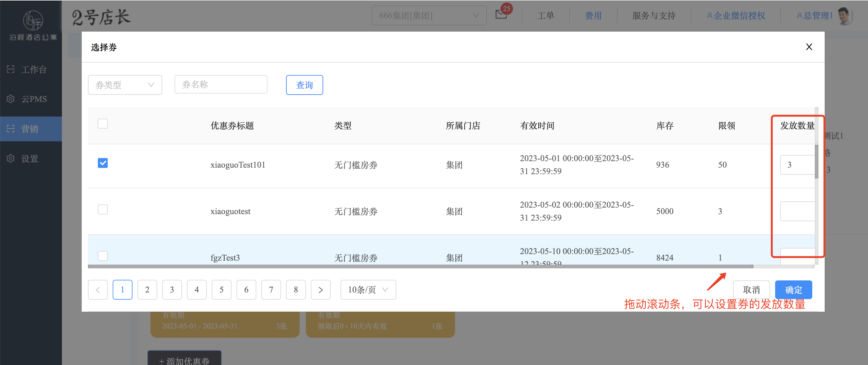
Task: Go to page 8
Action: (x=296, y=290)
